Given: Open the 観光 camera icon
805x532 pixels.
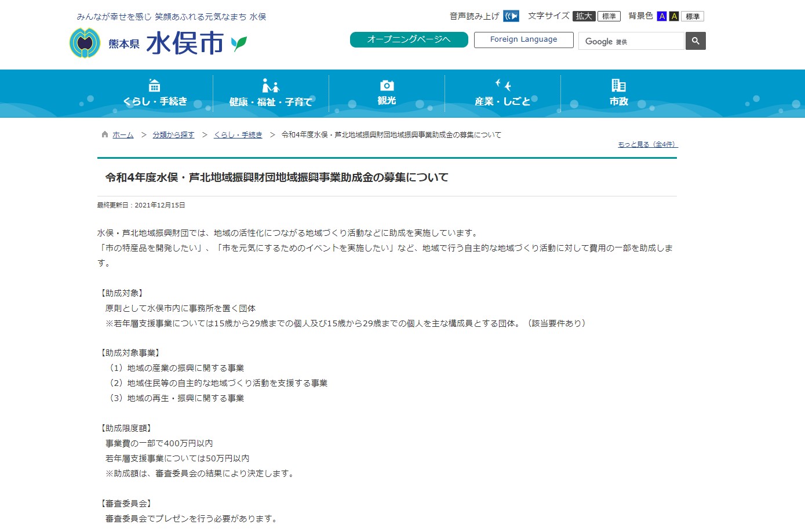Looking at the screenshot, I should point(386,85).
